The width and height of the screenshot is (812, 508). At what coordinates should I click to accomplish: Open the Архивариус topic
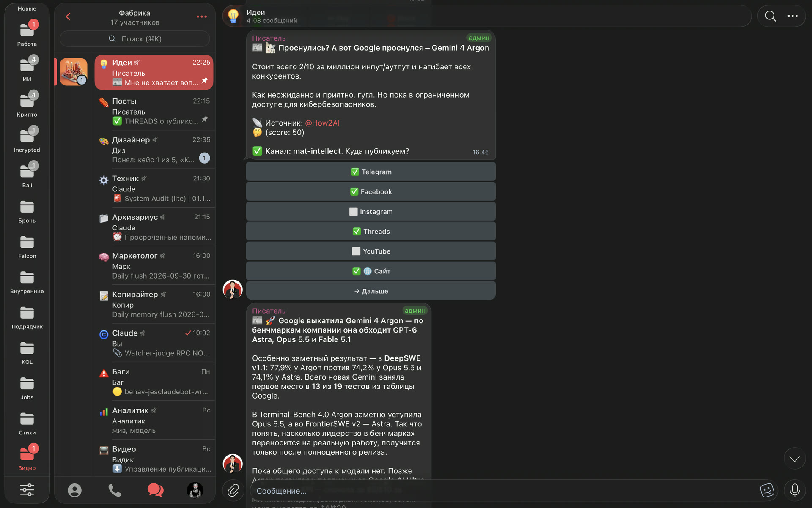[x=155, y=227]
